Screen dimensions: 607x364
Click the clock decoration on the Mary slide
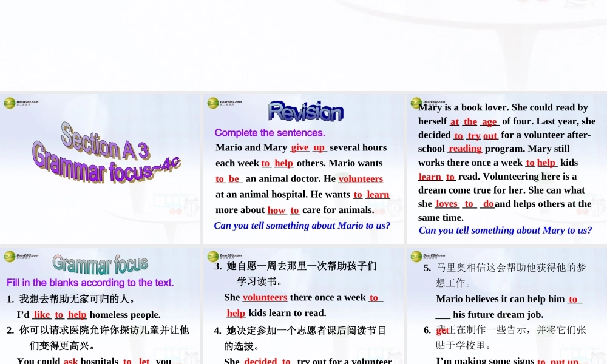click(597, 208)
